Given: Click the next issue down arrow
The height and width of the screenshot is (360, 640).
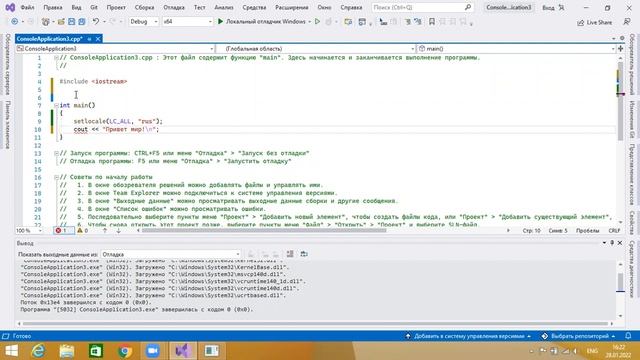Looking at the screenshot, I should click(118, 231).
